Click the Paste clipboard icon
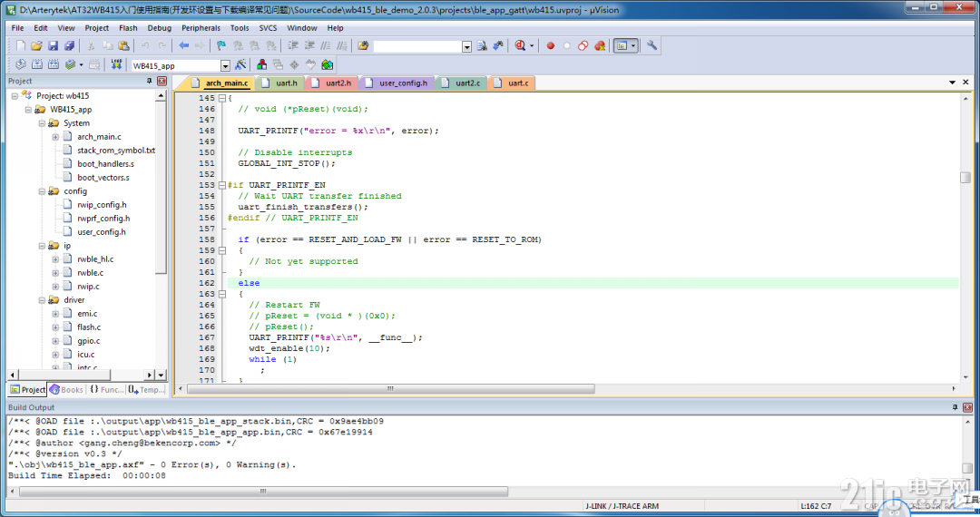Viewport: 980px width, 517px height. pos(123,45)
